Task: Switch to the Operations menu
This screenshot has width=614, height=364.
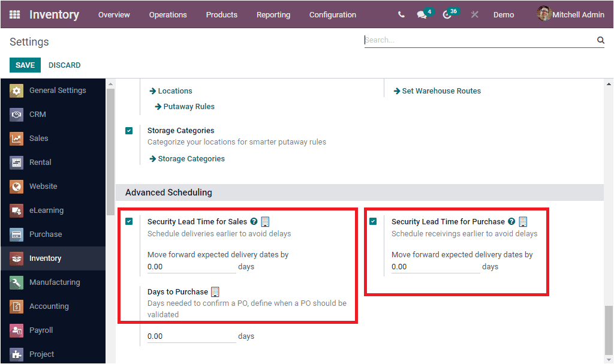Action: (168, 14)
